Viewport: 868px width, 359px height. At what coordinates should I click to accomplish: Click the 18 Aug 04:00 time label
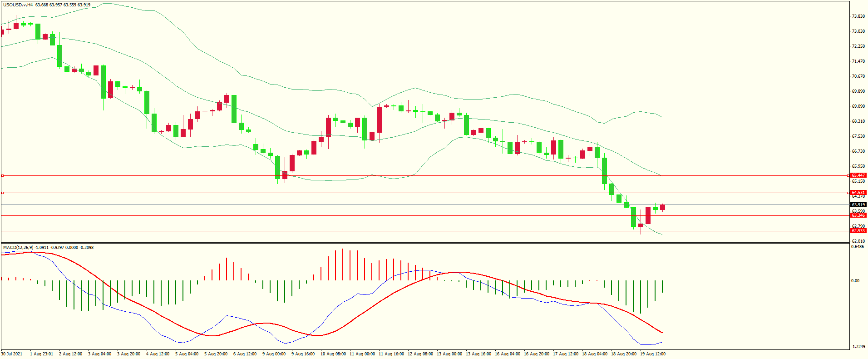(594, 354)
